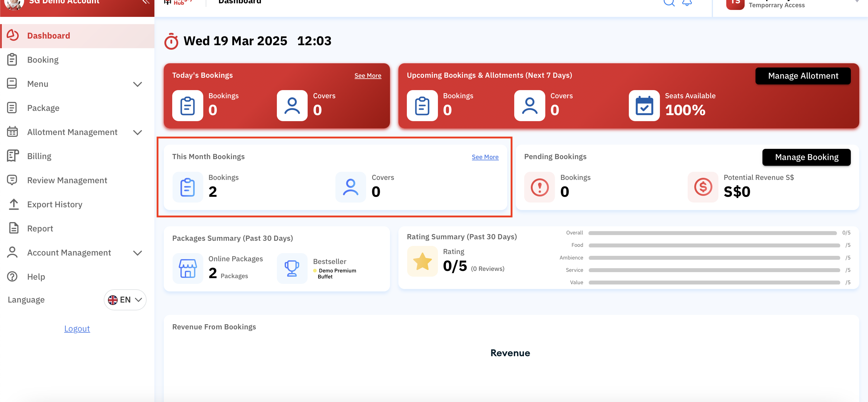Open the EN language dropdown
This screenshot has height=402, width=868.
[125, 300]
